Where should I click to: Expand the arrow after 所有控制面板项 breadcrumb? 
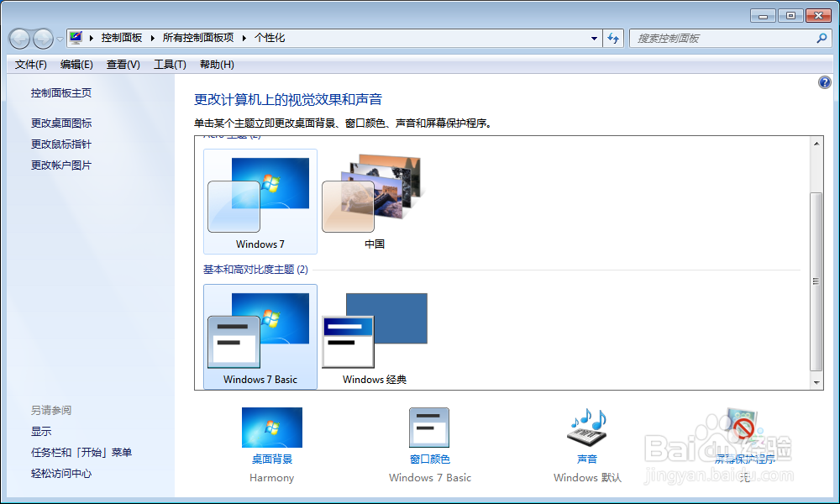click(x=244, y=38)
